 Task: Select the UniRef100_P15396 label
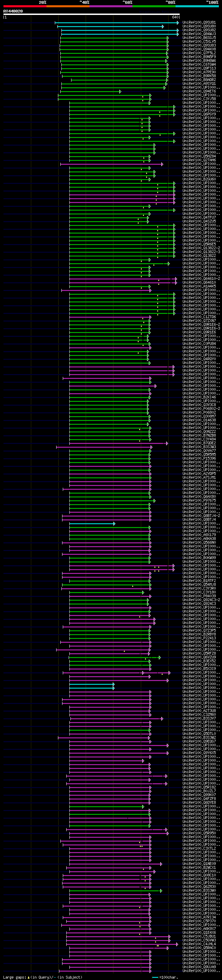tap(199, 458)
